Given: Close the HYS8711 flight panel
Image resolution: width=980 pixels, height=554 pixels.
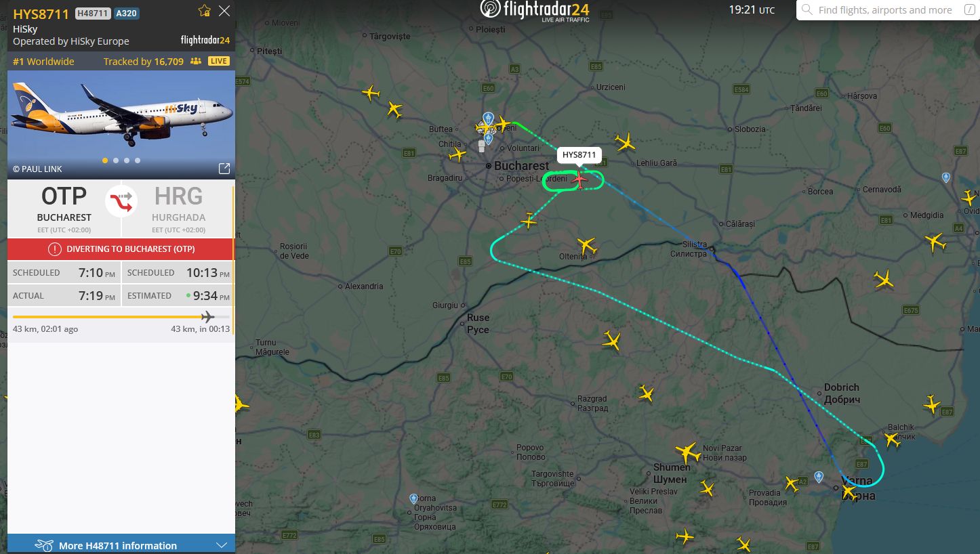Looking at the screenshot, I should [224, 10].
